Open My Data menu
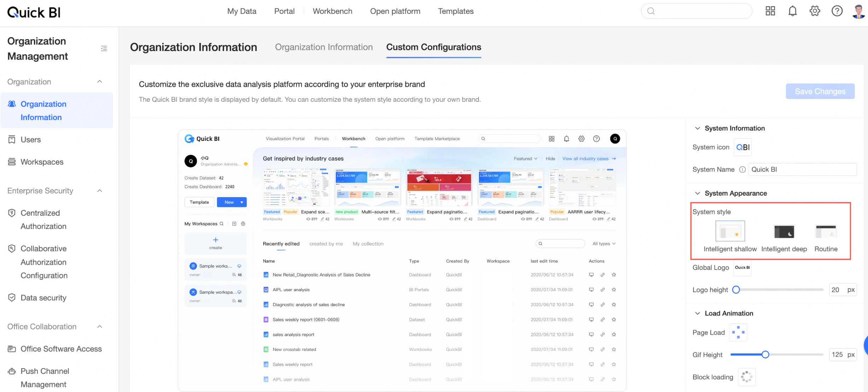 242,11
